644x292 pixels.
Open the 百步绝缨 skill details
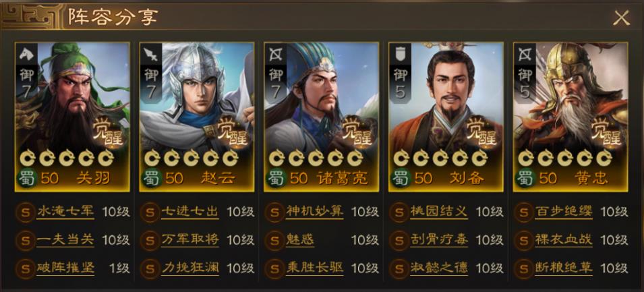click(564, 212)
